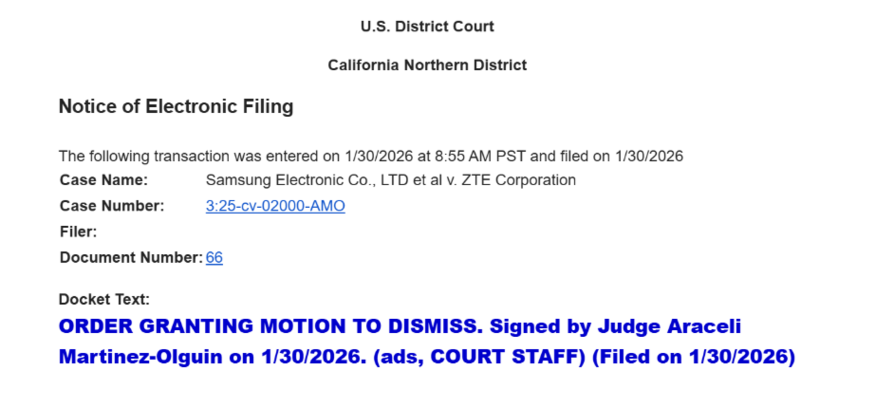Click the Document Number label
The width and height of the screenshot is (875, 408).
131,258
